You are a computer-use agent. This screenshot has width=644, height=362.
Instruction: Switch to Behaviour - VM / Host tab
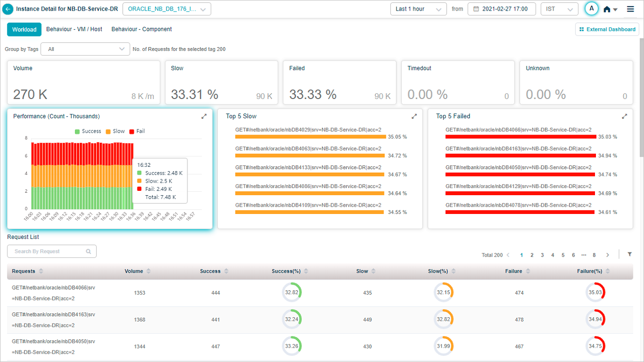point(74,29)
